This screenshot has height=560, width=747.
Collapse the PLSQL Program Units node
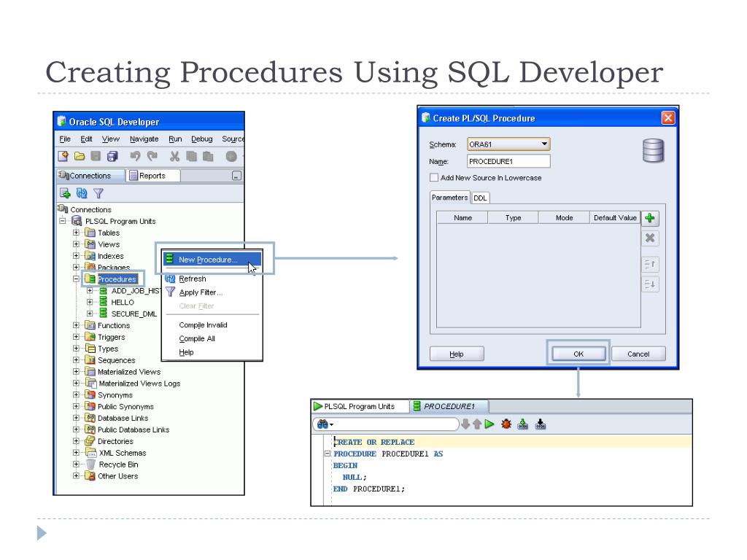[63, 221]
